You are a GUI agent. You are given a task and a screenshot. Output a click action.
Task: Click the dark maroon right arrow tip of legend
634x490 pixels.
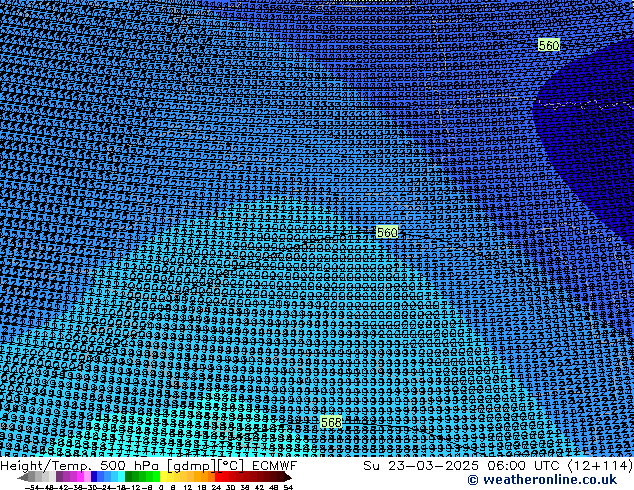click(x=288, y=477)
